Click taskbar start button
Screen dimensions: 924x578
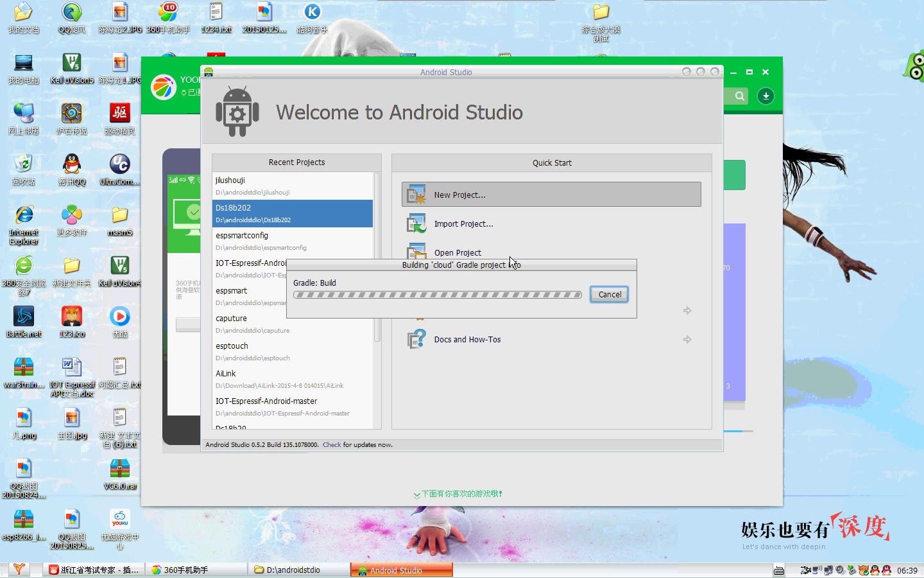(19, 569)
